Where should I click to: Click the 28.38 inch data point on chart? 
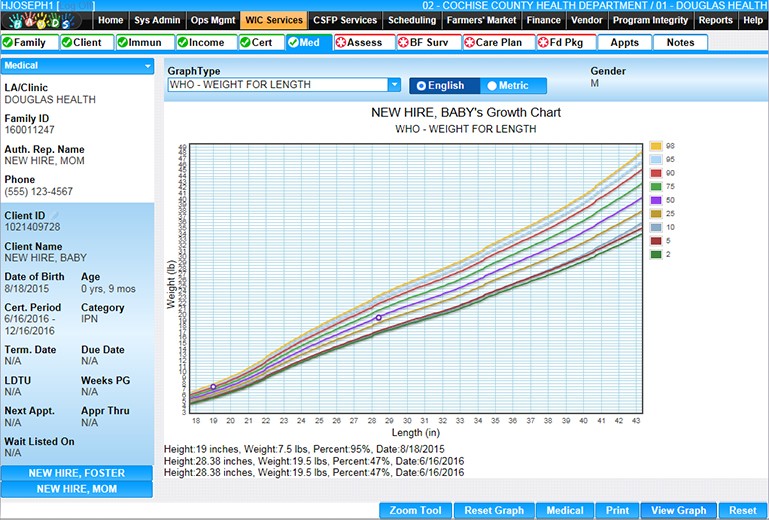(378, 317)
